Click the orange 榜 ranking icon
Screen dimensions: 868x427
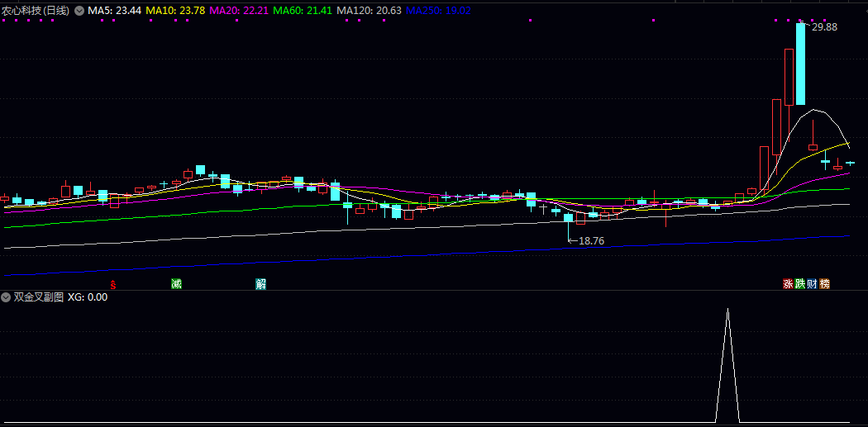825,284
